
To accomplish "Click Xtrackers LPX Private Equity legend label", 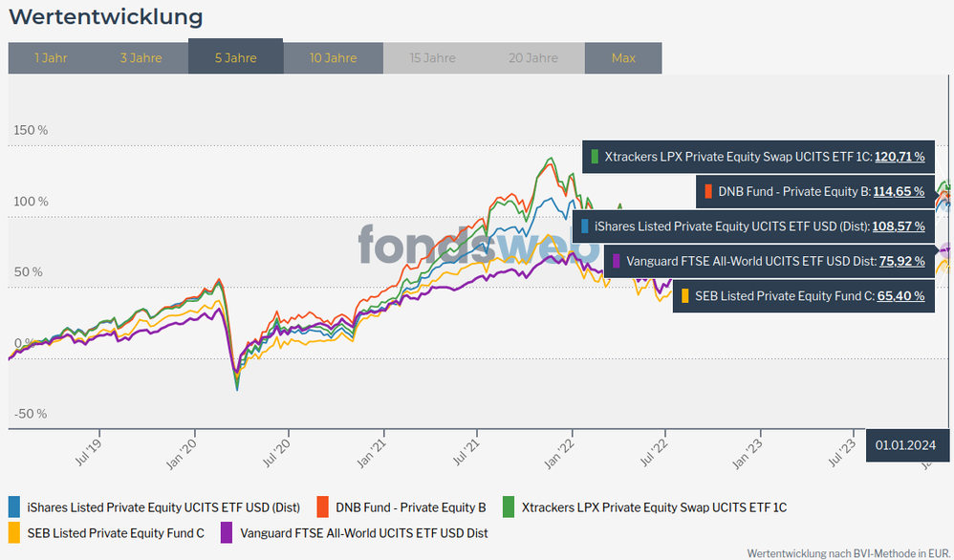I will point(656,507).
